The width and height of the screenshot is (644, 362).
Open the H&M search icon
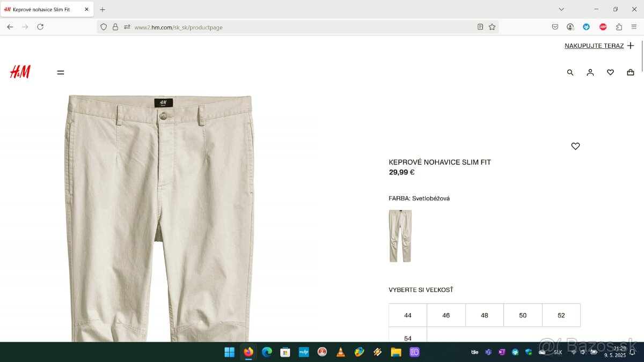pos(570,72)
